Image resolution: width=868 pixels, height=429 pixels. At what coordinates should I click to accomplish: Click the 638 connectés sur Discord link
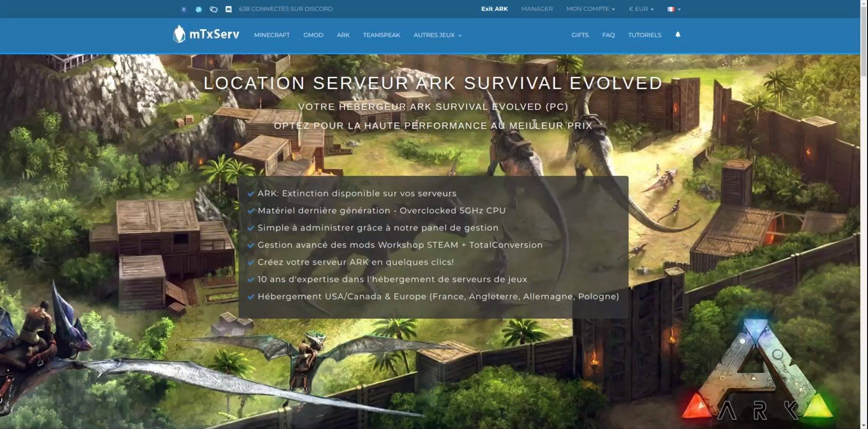point(286,9)
